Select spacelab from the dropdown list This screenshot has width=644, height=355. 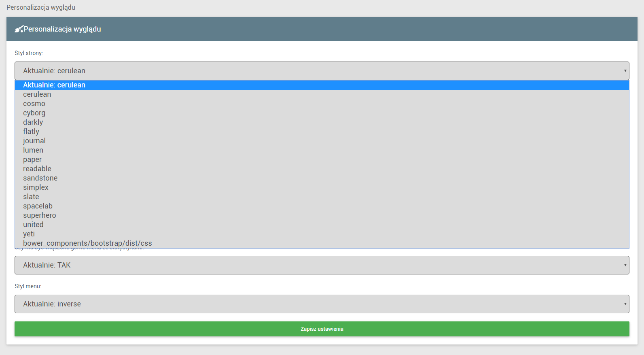click(x=38, y=206)
